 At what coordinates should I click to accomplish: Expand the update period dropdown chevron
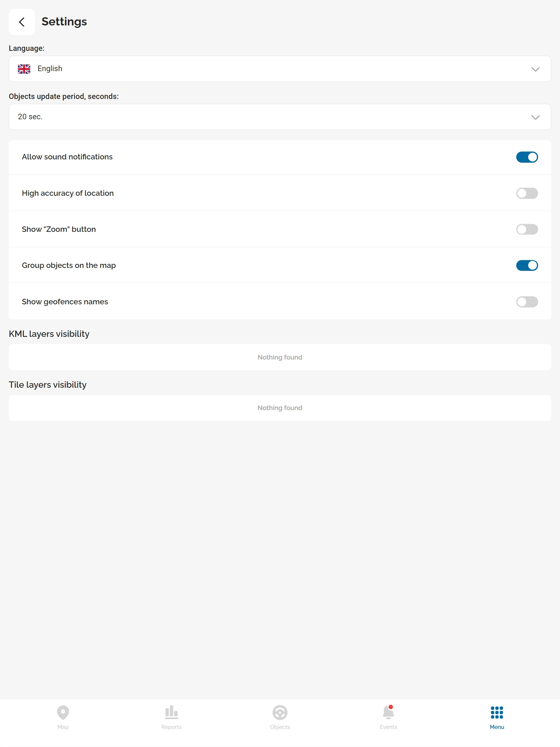pos(535,117)
